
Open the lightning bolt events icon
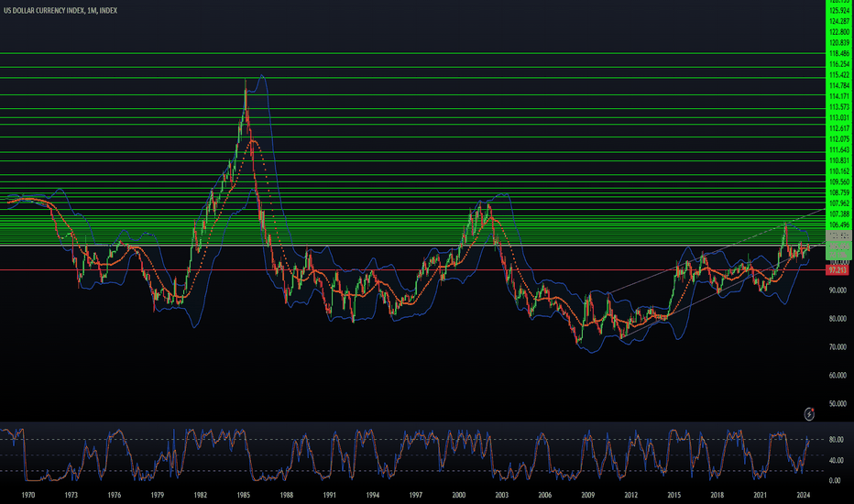coord(809,414)
